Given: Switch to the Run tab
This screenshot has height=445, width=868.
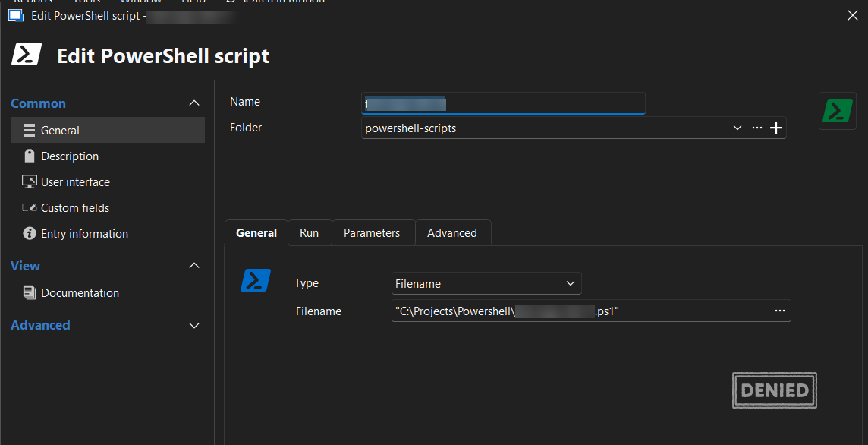Looking at the screenshot, I should coord(309,233).
